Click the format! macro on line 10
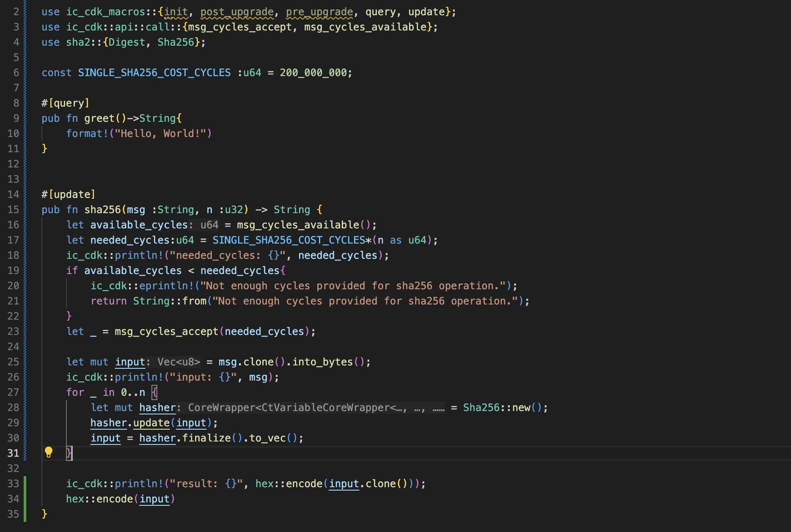791x532 pixels. (87, 134)
